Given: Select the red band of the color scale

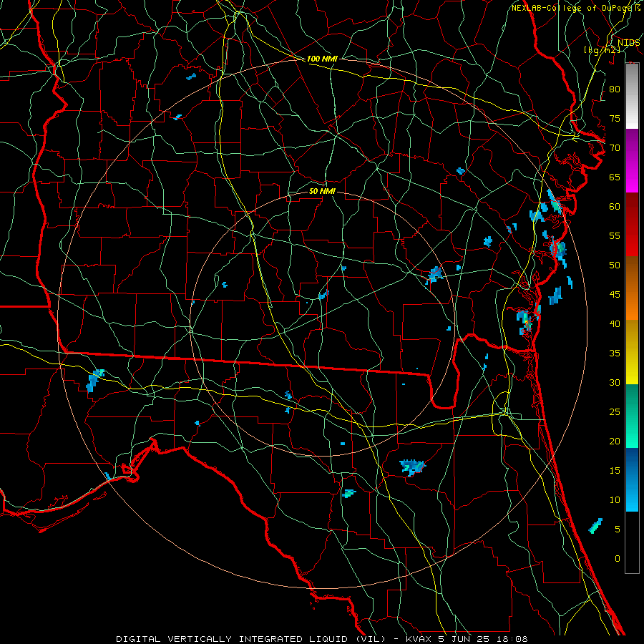Looking at the screenshot, I should 632,225.
